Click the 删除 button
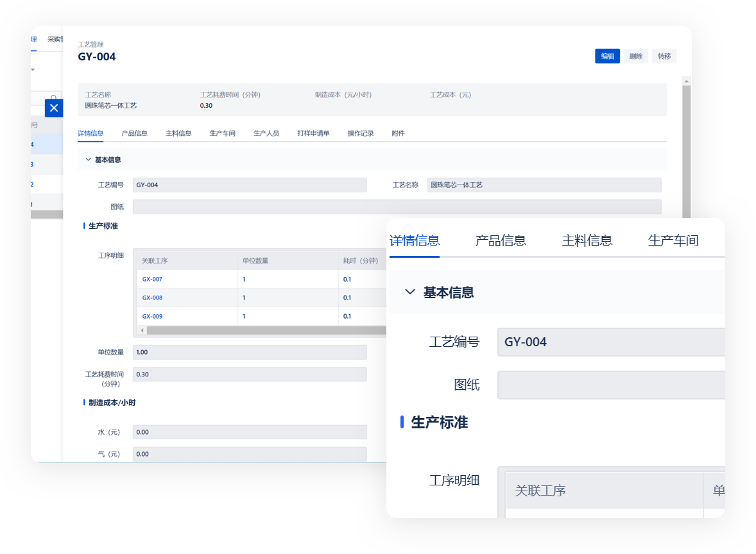Viewport: 756px width, 554px height. [635, 56]
